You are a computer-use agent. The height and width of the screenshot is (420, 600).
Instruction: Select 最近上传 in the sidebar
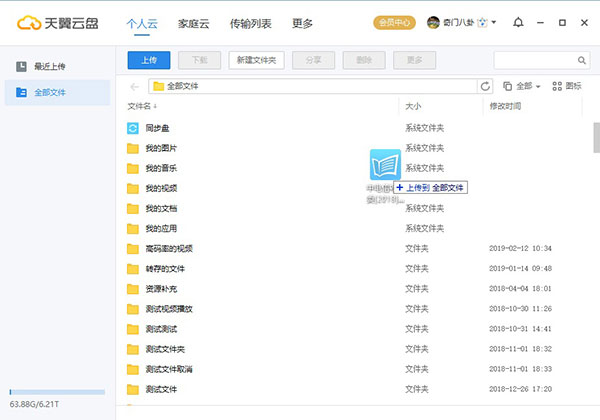[x=48, y=66]
